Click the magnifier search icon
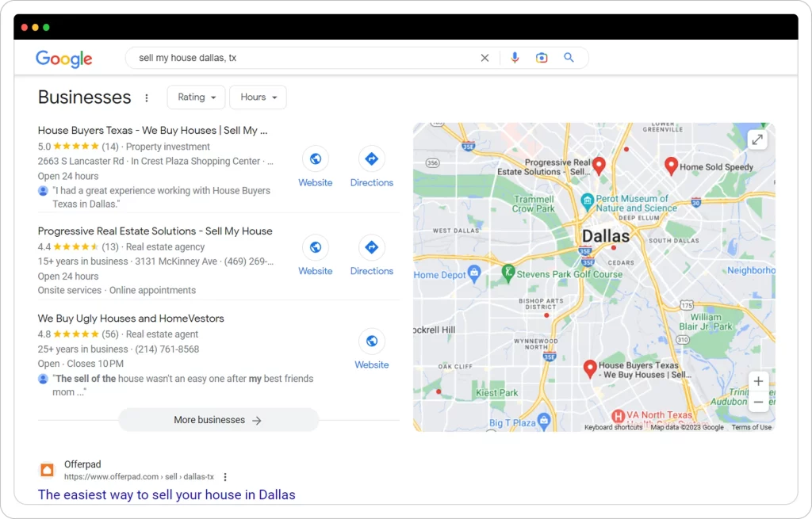 (x=569, y=58)
